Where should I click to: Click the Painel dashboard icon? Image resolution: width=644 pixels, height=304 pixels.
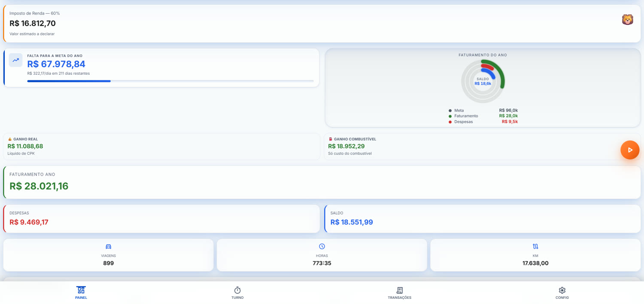pos(81,290)
